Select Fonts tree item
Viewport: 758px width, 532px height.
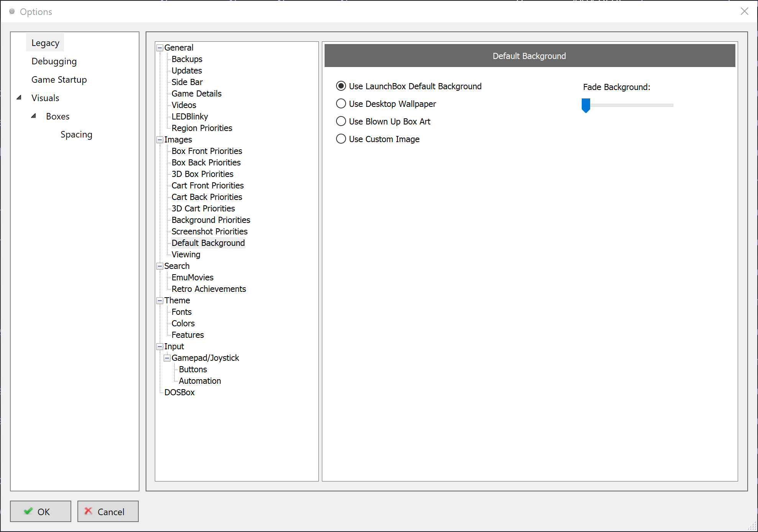(x=182, y=312)
